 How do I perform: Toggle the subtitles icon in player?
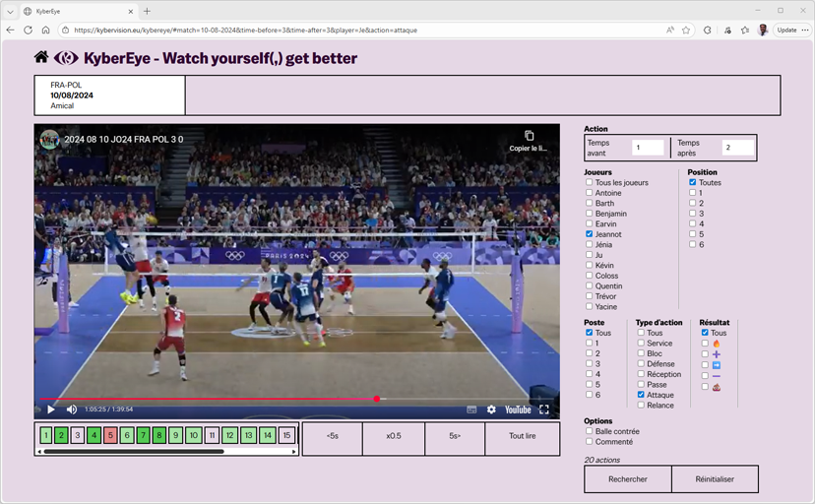click(471, 409)
